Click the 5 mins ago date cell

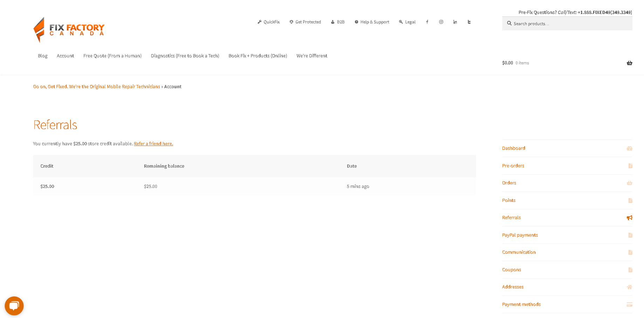click(x=358, y=187)
